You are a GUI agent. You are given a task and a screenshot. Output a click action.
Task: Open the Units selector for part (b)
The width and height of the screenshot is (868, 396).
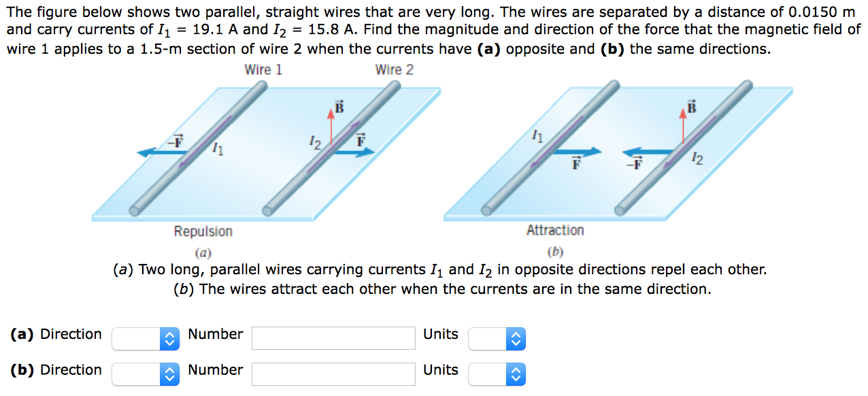click(496, 374)
